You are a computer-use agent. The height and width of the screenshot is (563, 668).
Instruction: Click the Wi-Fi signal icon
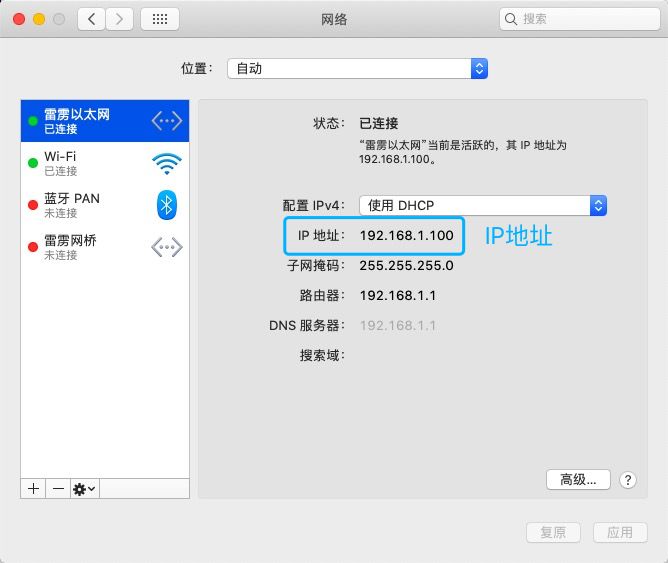[x=167, y=163]
